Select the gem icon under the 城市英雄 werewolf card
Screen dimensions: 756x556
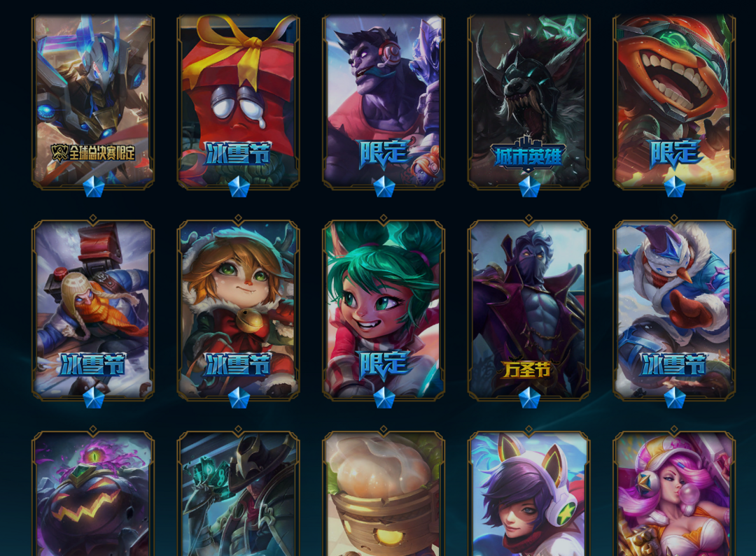click(529, 187)
